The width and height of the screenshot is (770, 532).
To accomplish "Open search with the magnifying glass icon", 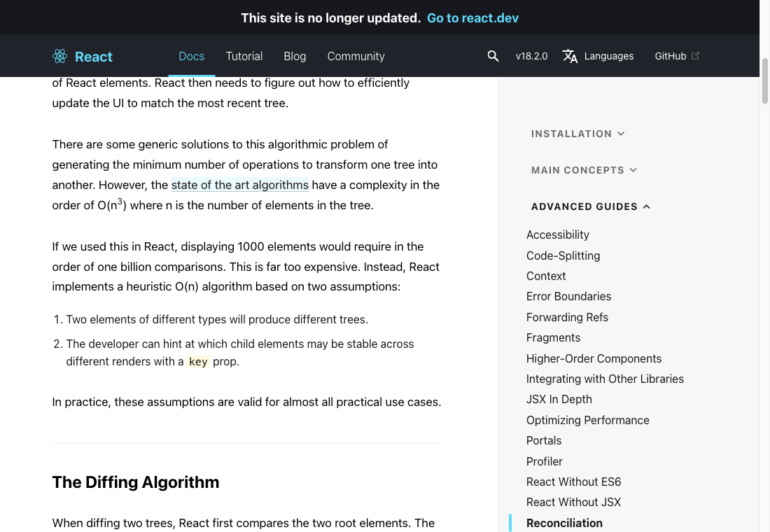I will 493,56.
